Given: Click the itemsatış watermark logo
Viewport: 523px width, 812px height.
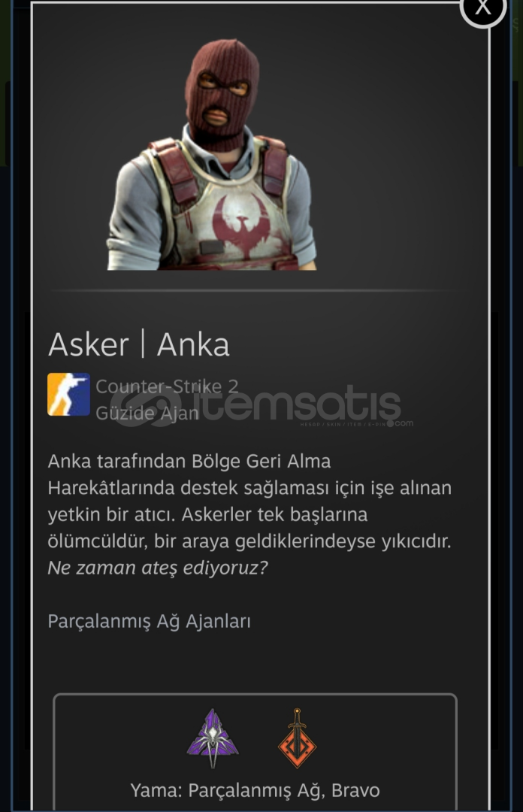Looking at the screenshot, I should tap(261, 408).
